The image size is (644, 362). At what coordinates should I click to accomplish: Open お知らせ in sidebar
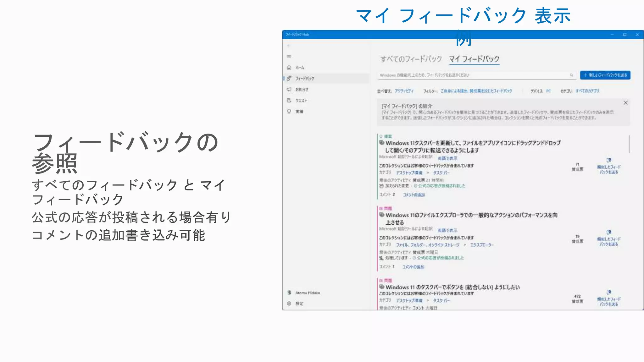(x=326, y=90)
